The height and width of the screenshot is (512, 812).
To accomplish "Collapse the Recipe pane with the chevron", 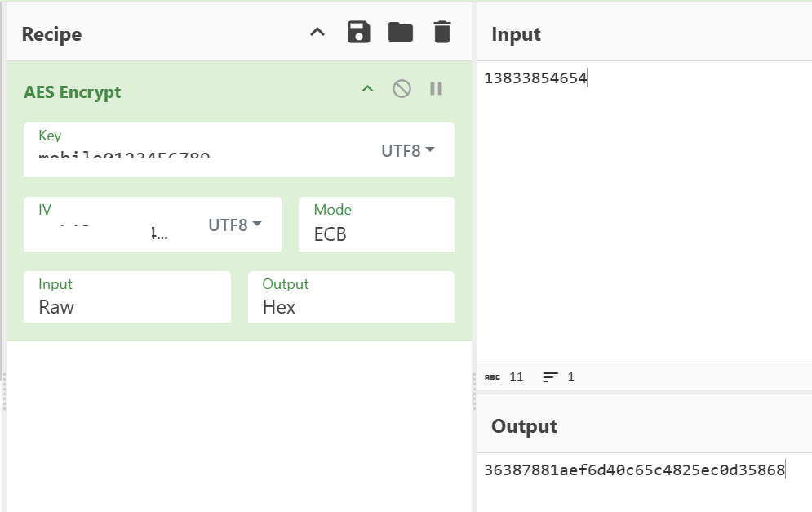I will pyautogui.click(x=317, y=32).
